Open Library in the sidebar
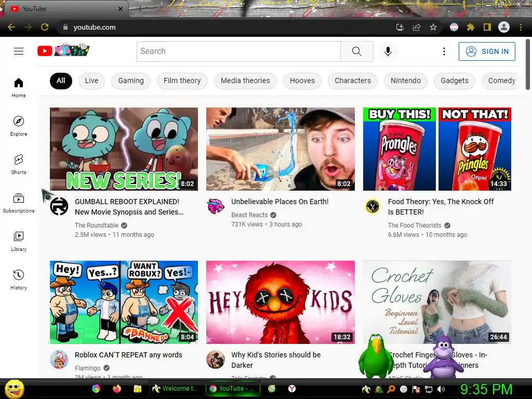Image resolution: width=532 pixels, height=399 pixels. coord(19,241)
